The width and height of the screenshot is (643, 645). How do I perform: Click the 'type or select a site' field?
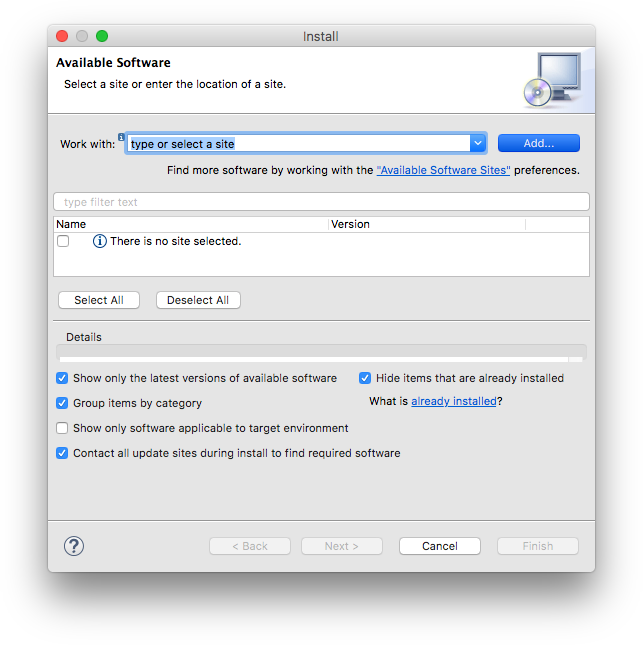click(x=299, y=144)
